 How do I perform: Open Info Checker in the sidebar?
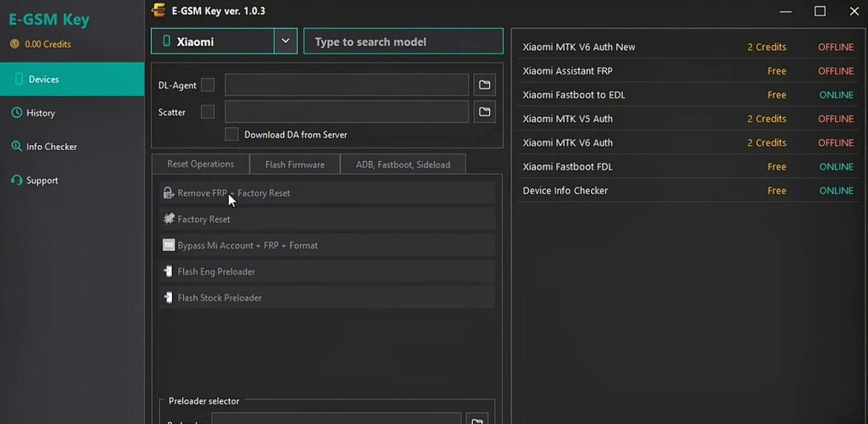72,147
